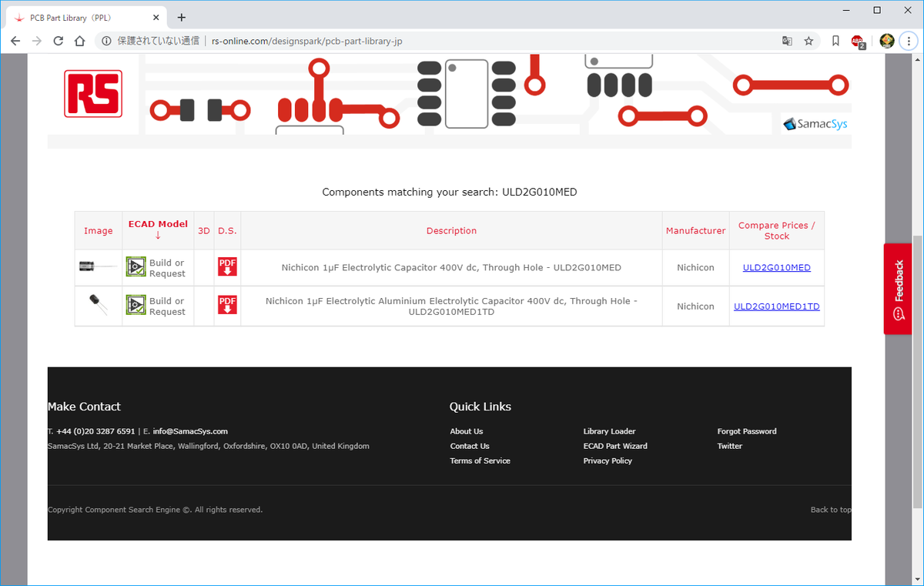The width and height of the screenshot is (924, 586).
Task: Open the red Feedback side button
Action: pyautogui.click(x=897, y=289)
